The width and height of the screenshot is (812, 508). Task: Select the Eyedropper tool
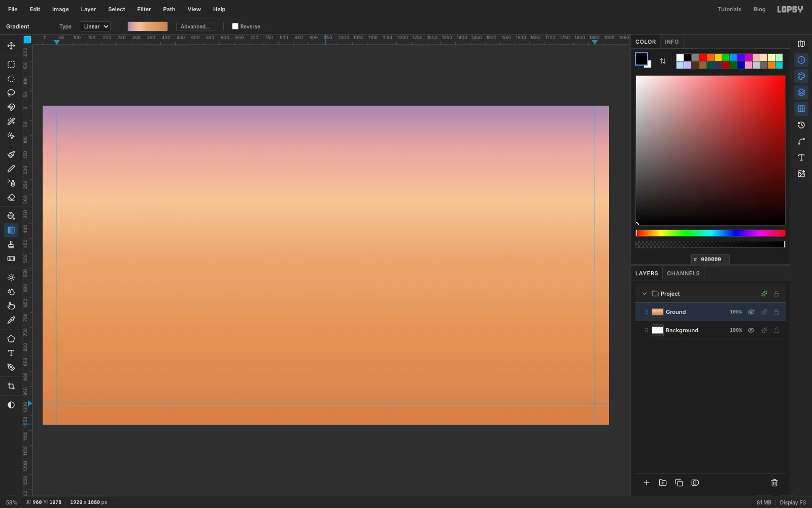(11, 320)
